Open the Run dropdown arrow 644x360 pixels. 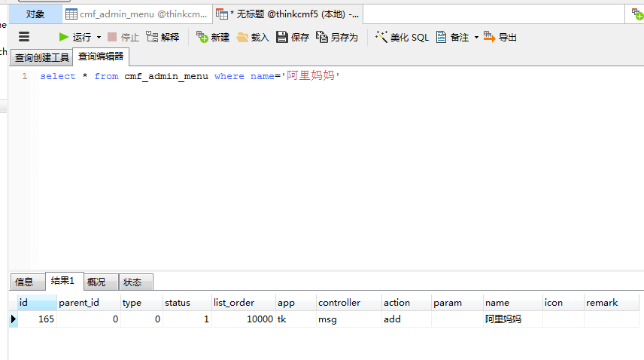click(x=99, y=38)
